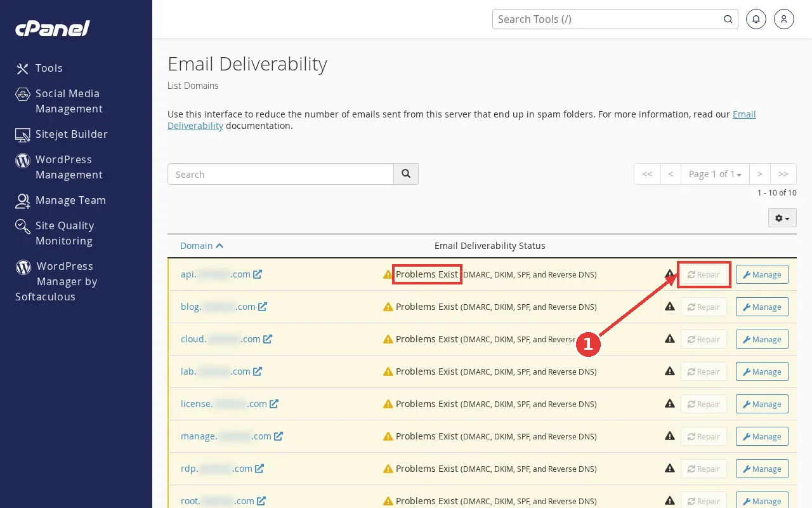The image size is (812, 508).
Task: Click yellow warning icon in cloud row
Action: click(388, 339)
